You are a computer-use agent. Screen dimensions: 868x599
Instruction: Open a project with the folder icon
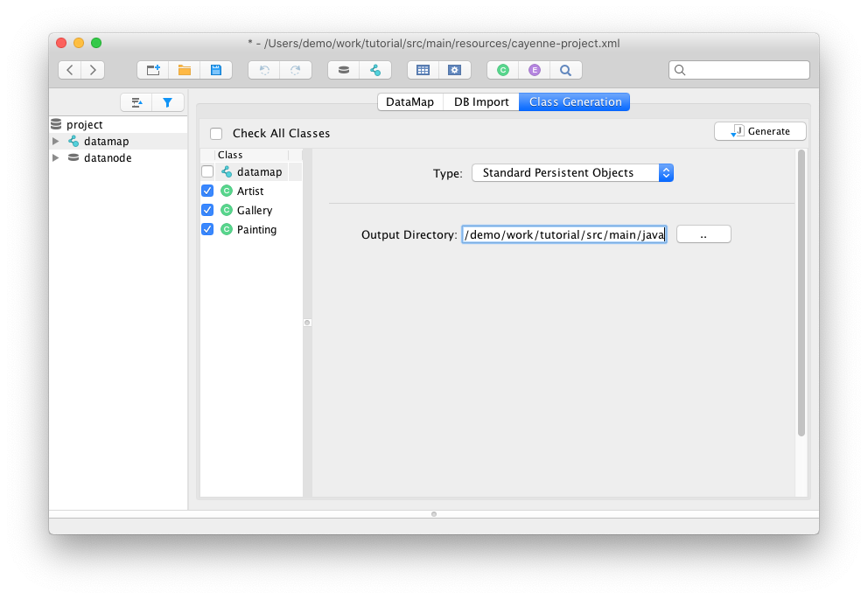pyautogui.click(x=185, y=70)
